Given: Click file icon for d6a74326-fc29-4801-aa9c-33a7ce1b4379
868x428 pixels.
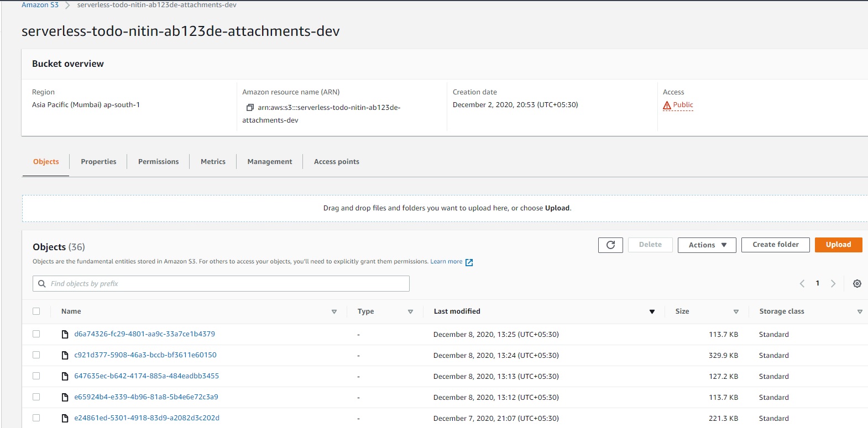Looking at the screenshot, I should point(65,334).
